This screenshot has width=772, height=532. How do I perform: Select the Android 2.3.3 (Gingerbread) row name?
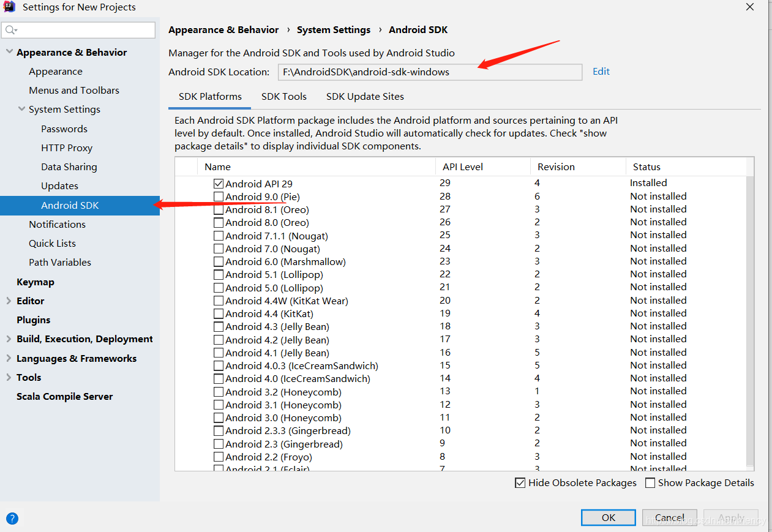288,430
